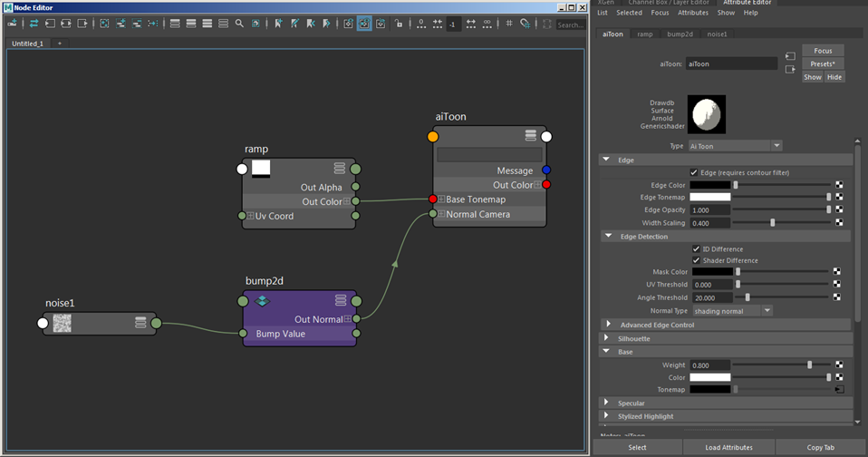Uncheck the Shader Difference option
The height and width of the screenshot is (457, 868).
coord(696,260)
